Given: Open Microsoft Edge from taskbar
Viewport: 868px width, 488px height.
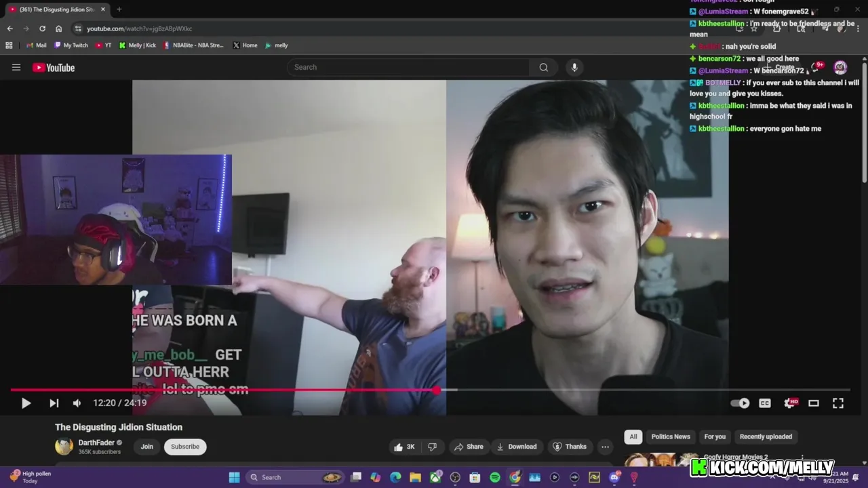Looking at the screenshot, I should [395, 477].
